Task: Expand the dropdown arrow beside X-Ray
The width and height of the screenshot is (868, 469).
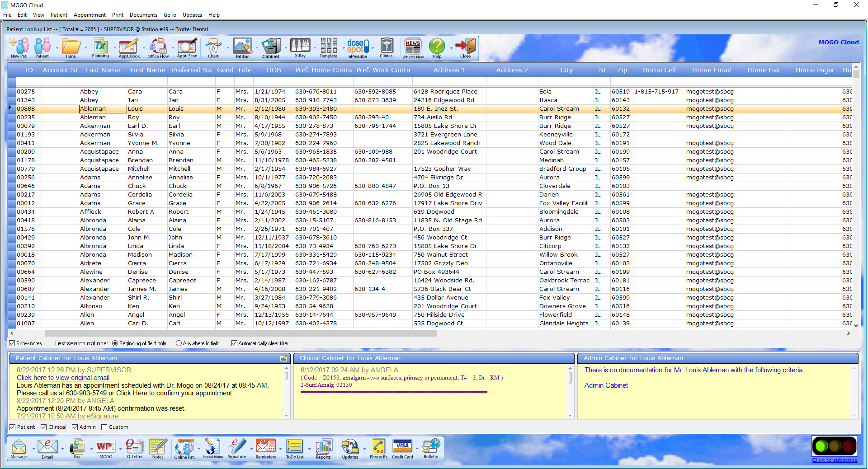Action: click(315, 48)
